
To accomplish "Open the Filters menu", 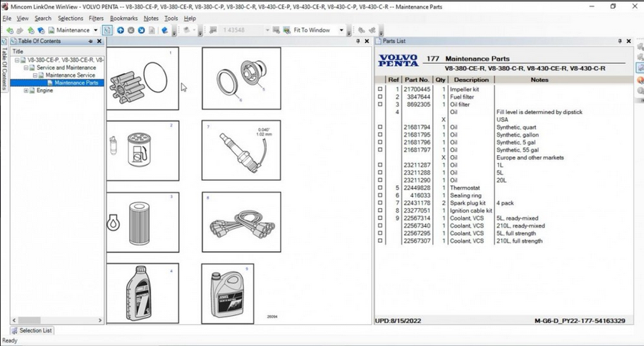I will coord(96,19).
